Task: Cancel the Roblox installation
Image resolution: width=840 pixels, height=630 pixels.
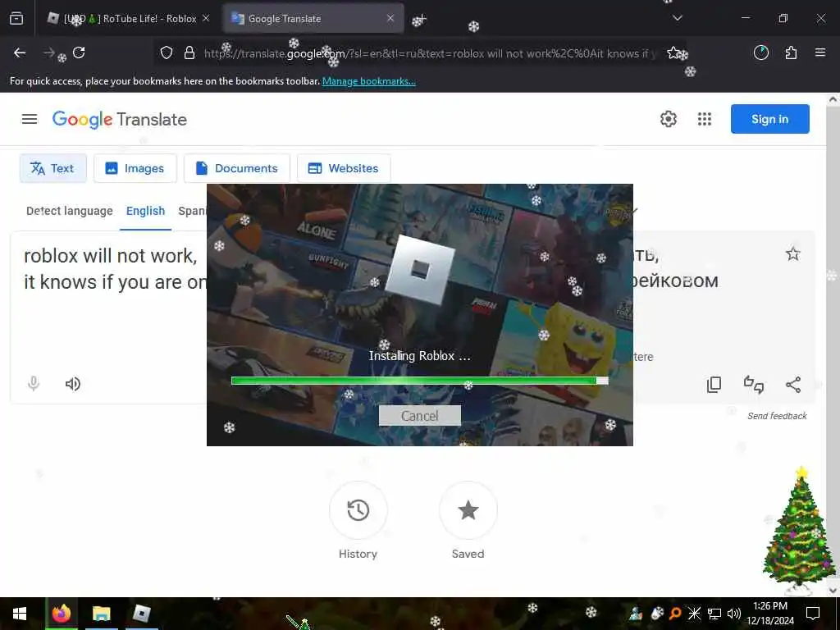Action: pos(419,416)
